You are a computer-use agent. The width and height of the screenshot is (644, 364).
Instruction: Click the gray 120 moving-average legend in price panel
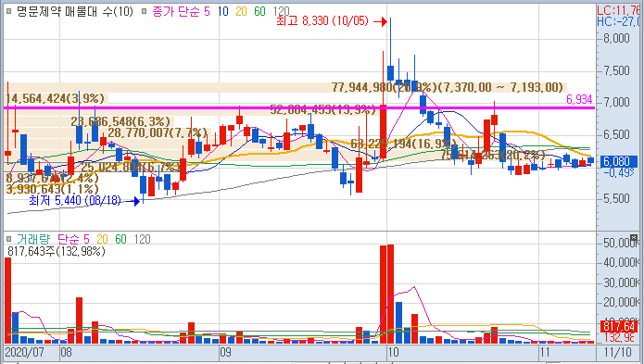tap(282, 11)
